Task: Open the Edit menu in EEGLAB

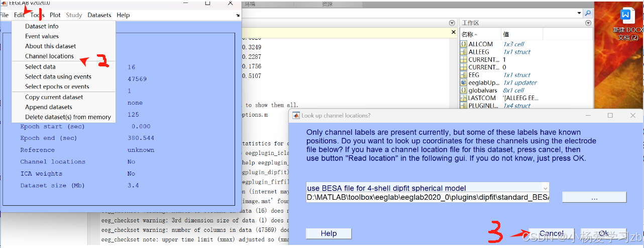Action: pyautogui.click(x=19, y=15)
